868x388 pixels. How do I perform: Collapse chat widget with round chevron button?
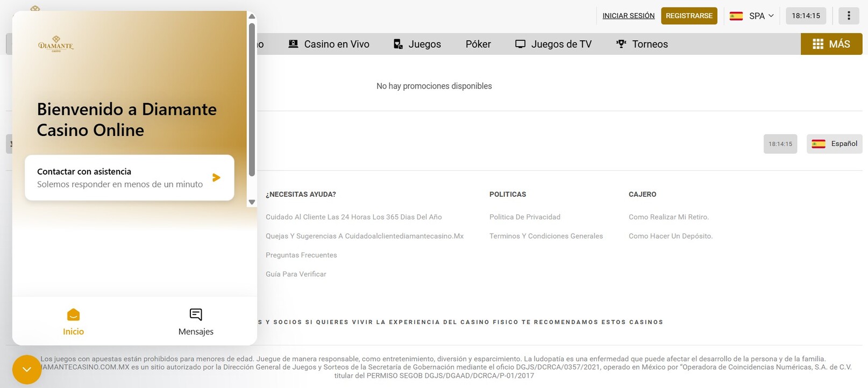tap(27, 370)
